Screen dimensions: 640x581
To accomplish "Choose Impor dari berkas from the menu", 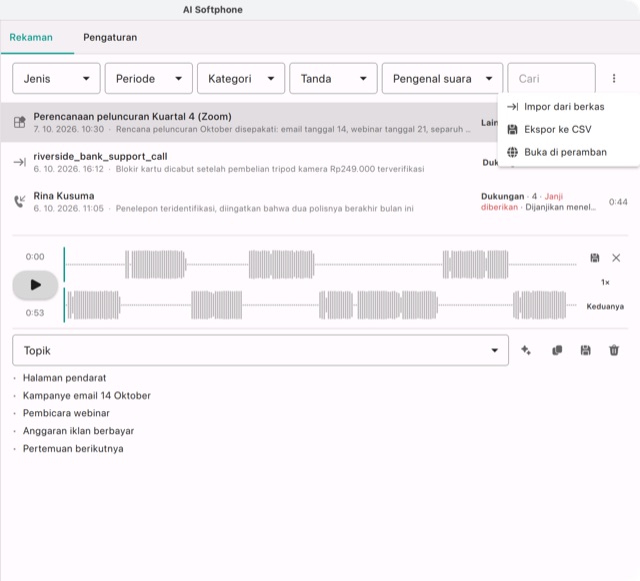I will tap(569, 107).
